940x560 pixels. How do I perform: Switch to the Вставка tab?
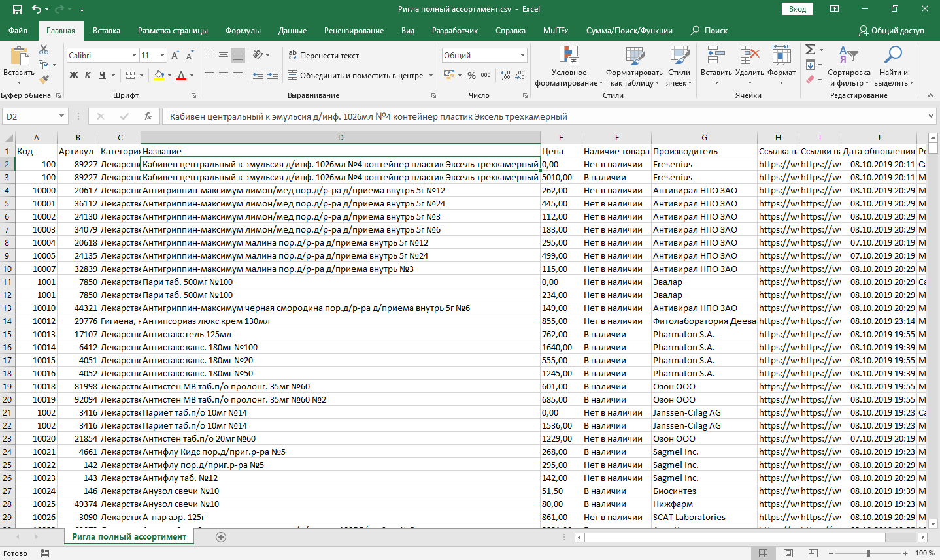107,31
